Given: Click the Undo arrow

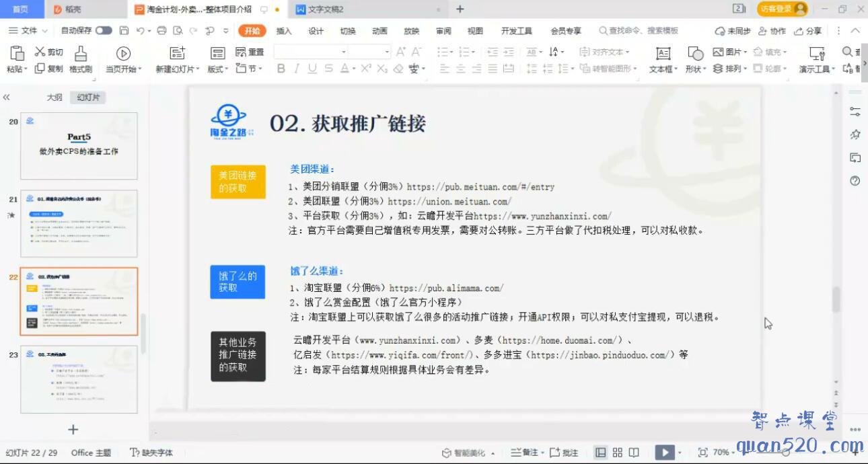Looking at the screenshot, I should (140, 31).
